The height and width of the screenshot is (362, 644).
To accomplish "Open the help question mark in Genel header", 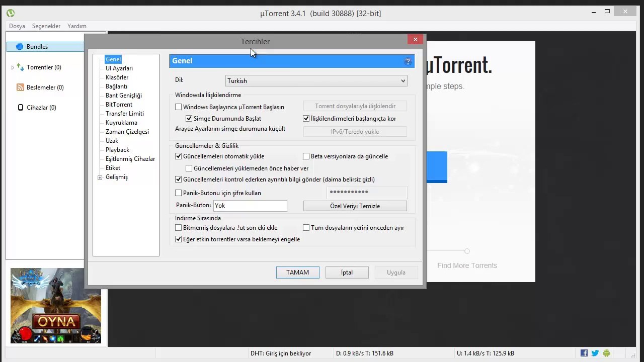I will point(408,61).
